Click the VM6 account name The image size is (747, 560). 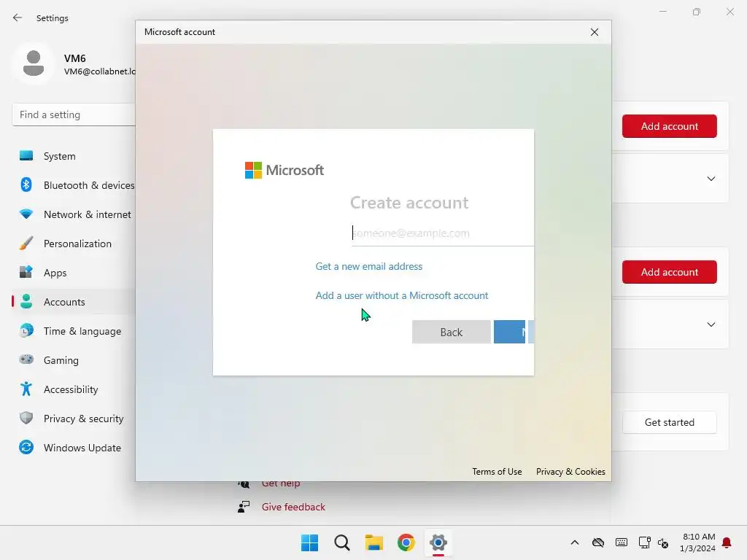(75, 58)
